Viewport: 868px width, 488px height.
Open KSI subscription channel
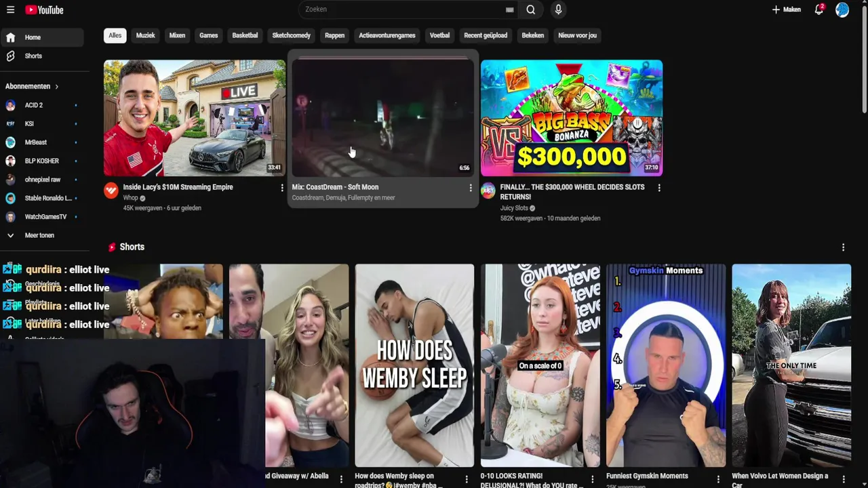[42, 123]
